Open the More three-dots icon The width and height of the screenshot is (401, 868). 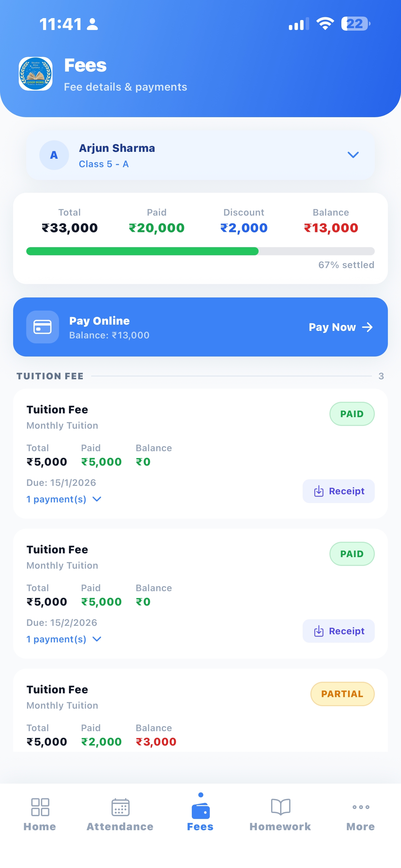[361, 807]
